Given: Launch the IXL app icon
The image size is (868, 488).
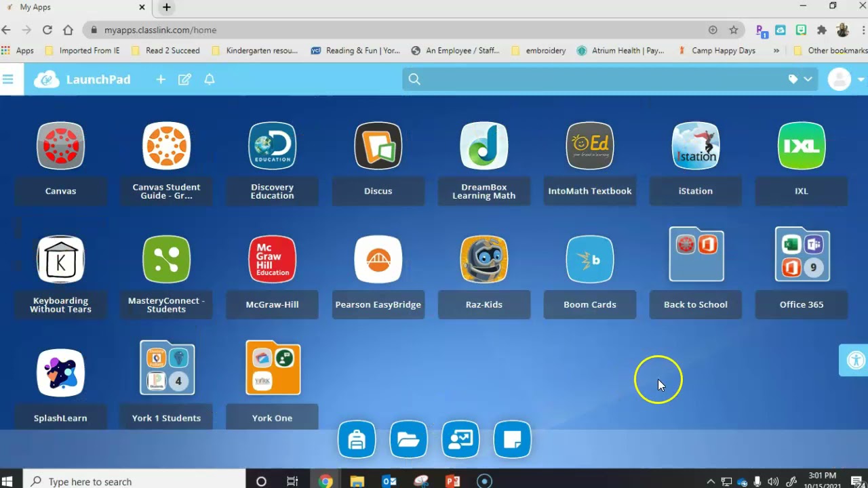Looking at the screenshot, I should click(801, 146).
